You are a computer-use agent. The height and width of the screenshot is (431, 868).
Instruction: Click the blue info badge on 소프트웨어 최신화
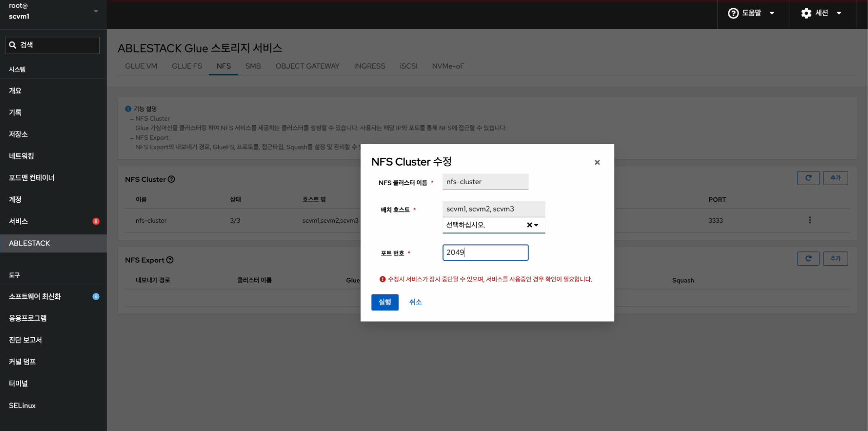point(96,296)
